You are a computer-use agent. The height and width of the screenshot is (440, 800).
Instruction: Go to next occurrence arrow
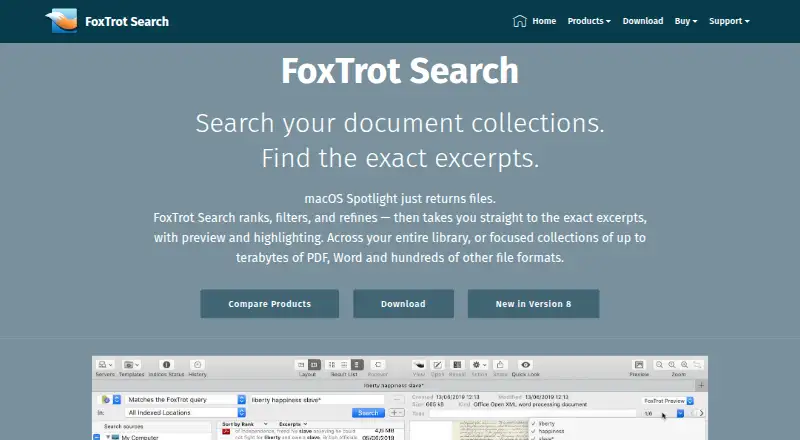[x=702, y=413]
